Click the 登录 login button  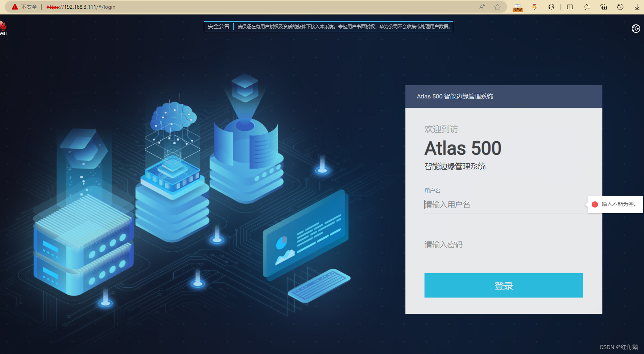pos(504,285)
